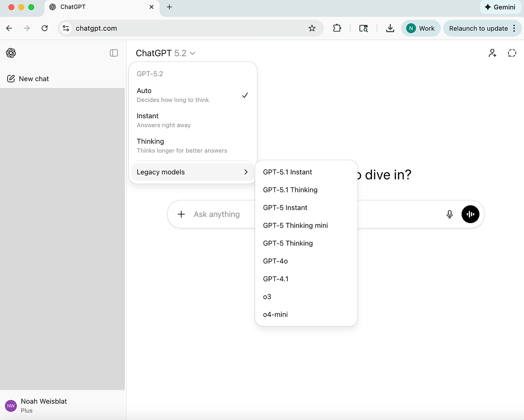Close the ChatGPT tab

(152, 7)
